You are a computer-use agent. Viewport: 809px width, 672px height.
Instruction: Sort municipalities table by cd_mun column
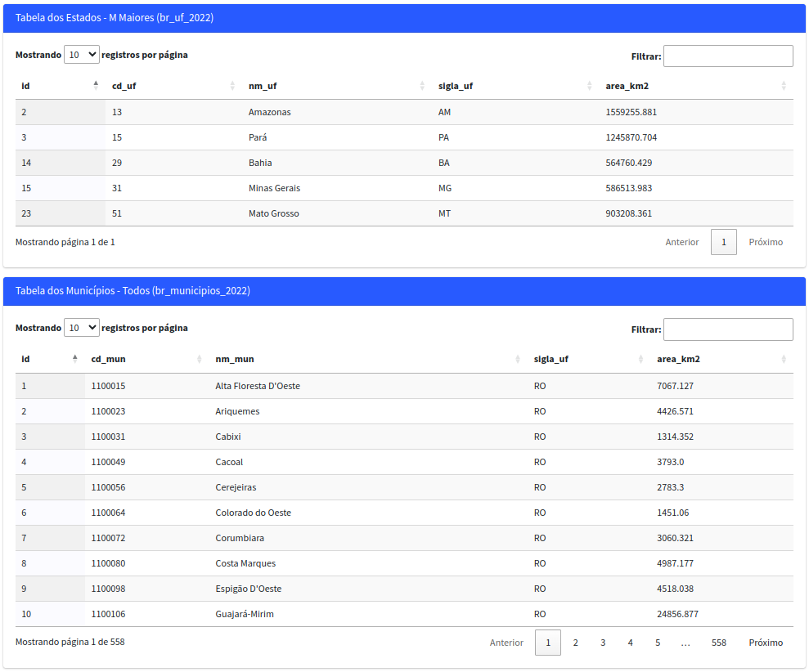(x=106, y=358)
